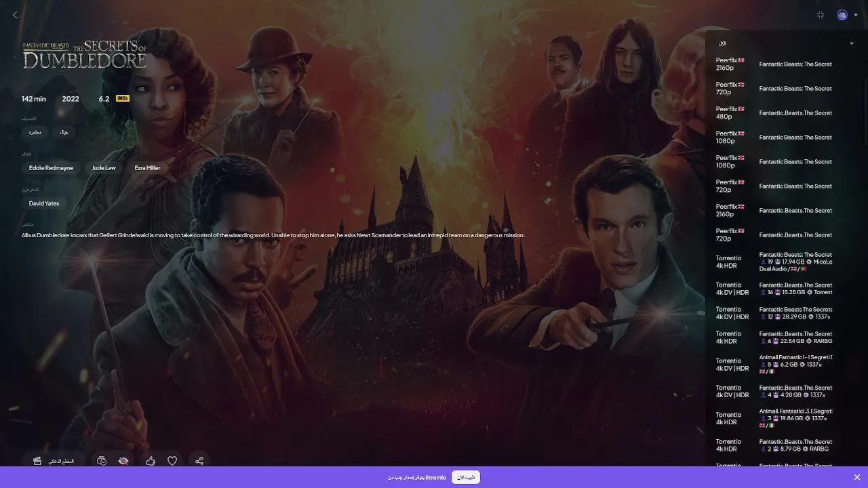Love the movie with heart icon
868x488 pixels.
172,461
